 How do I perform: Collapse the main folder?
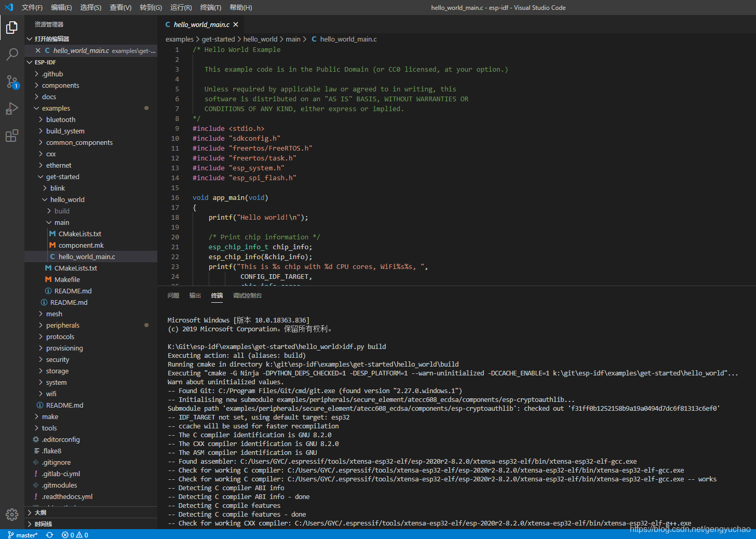(x=91, y=222)
